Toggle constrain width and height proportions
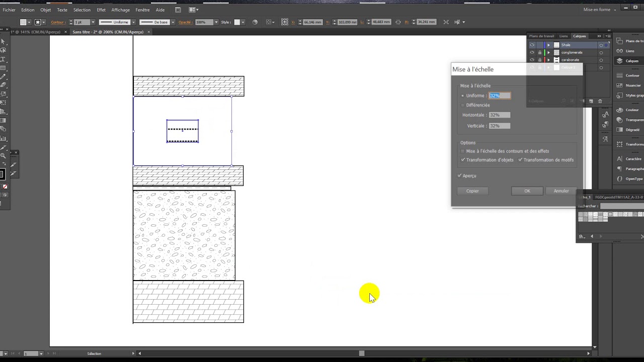The width and height of the screenshot is (644, 362). tap(398, 22)
